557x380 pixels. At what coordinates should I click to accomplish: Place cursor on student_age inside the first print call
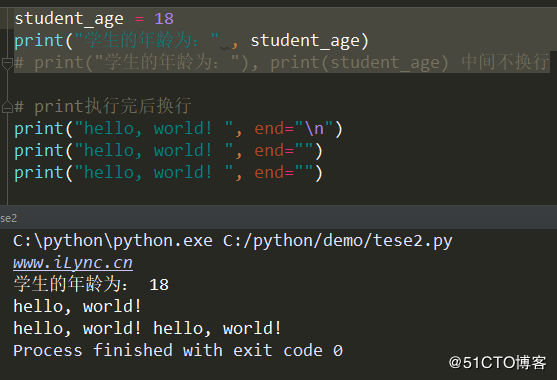click(x=305, y=40)
